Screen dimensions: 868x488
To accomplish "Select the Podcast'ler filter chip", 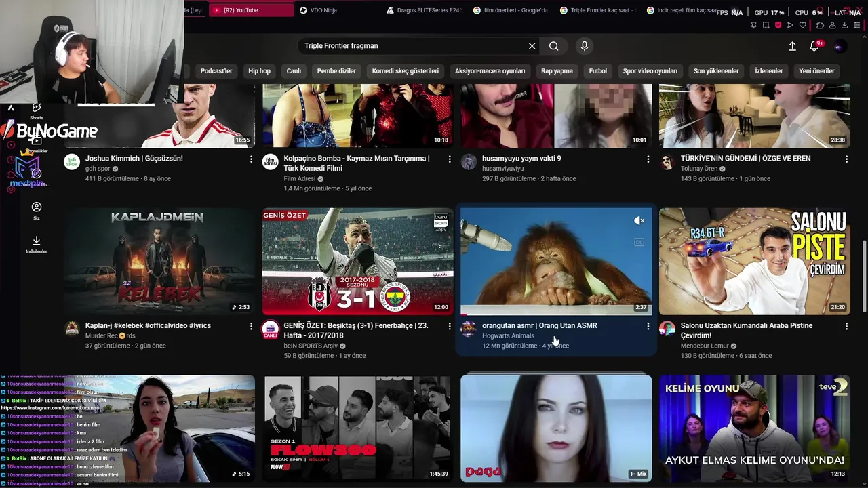I will tap(216, 70).
